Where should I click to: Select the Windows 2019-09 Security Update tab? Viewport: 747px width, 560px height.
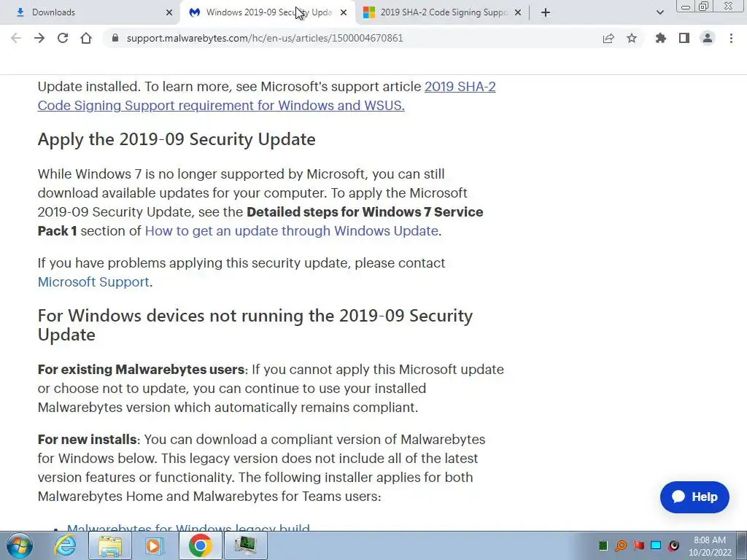click(268, 12)
